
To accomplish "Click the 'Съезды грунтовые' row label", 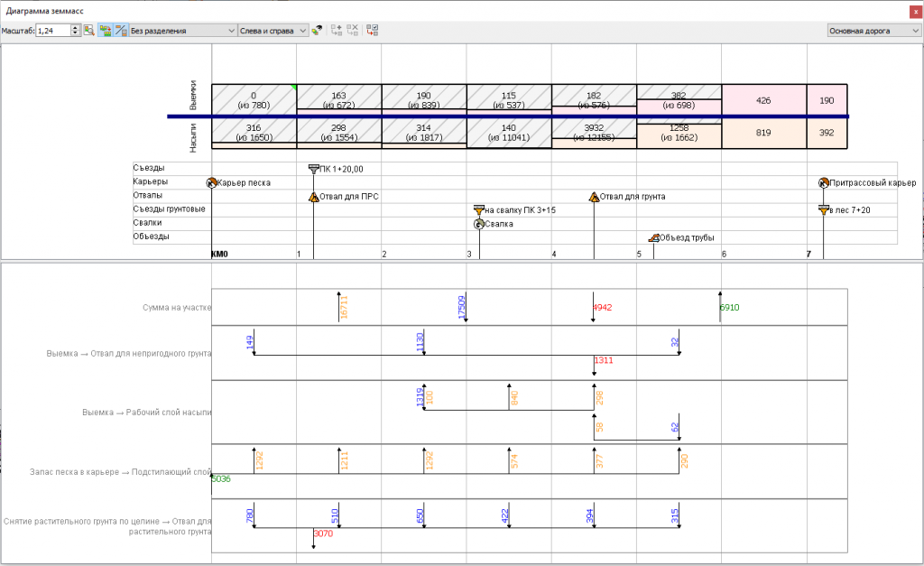I will [x=169, y=209].
